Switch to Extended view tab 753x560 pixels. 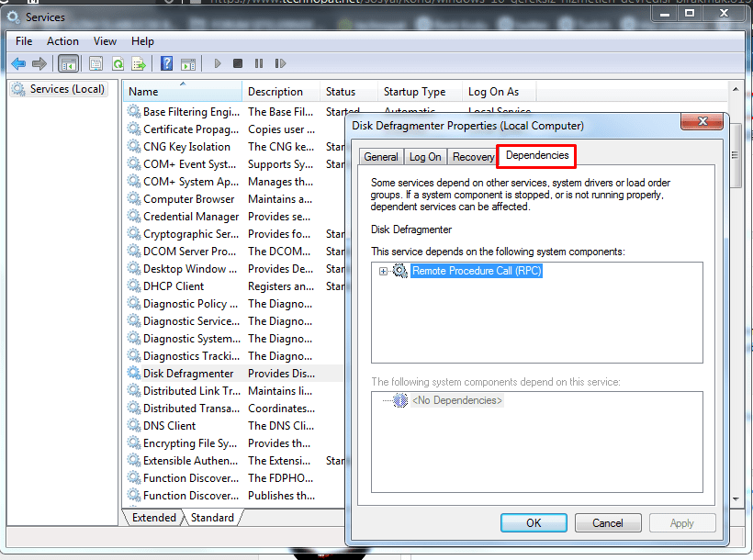point(154,518)
